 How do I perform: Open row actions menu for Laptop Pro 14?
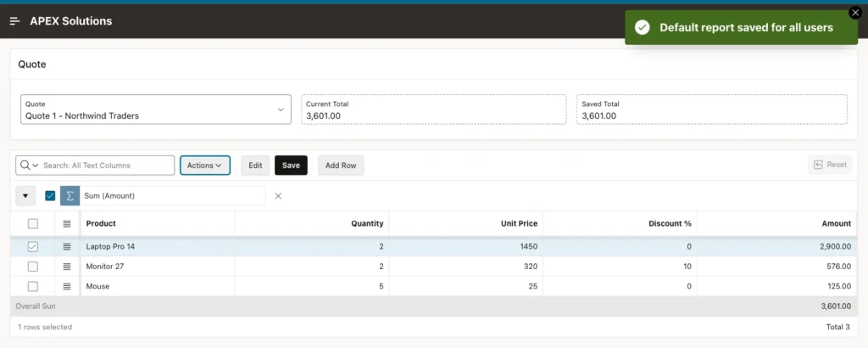pyautogui.click(x=67, y=247)
